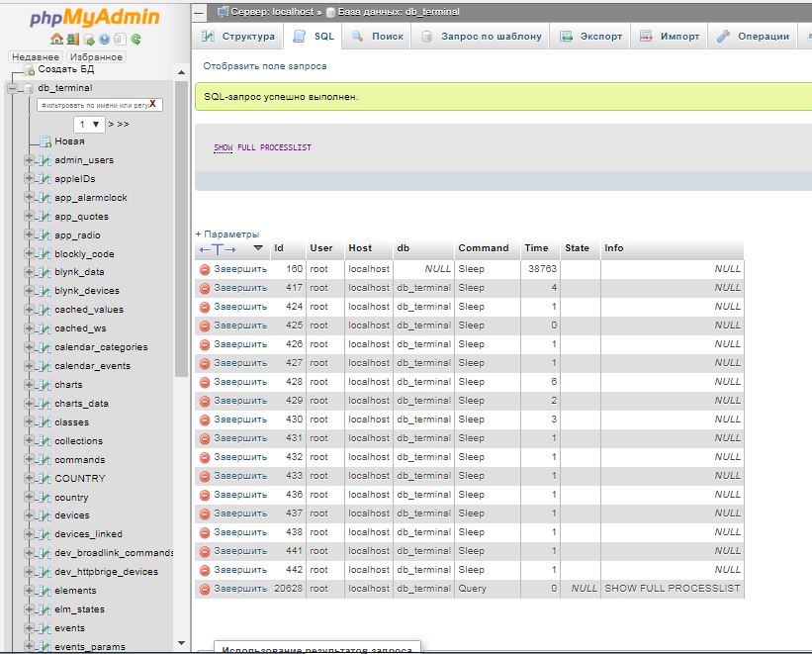Click Завершить link for process 428

(240, 382)
